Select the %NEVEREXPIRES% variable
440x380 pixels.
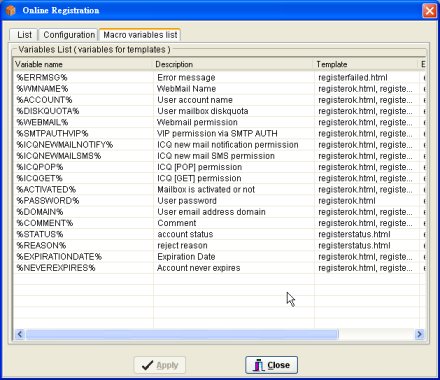56,268
